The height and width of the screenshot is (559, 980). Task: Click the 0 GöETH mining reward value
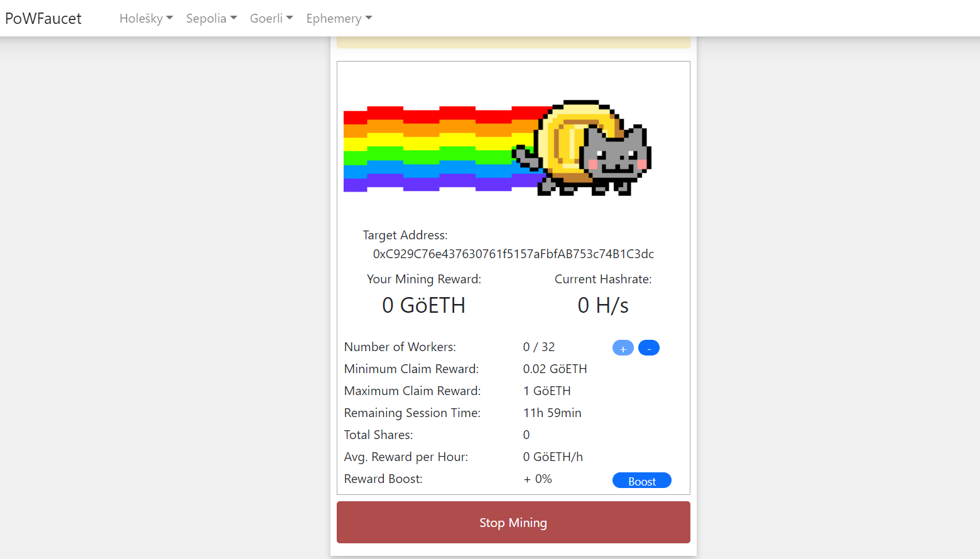(424, 305)
